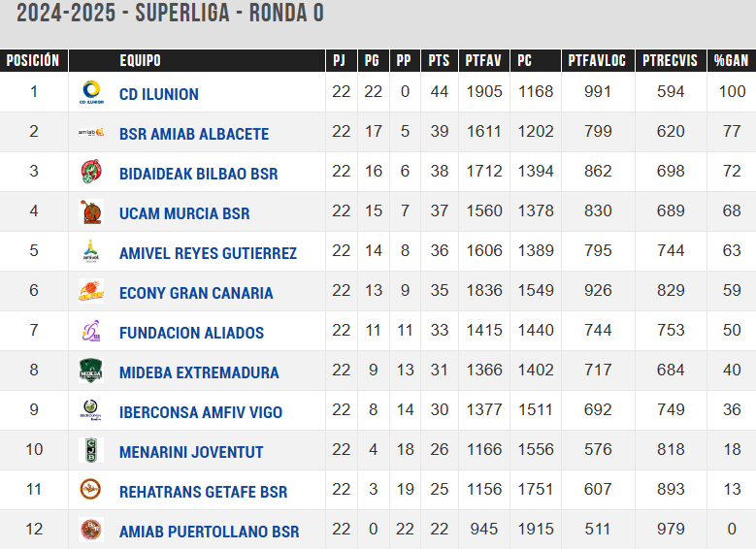Select the PTFAVLOC column header

click(x=597, y=60)
